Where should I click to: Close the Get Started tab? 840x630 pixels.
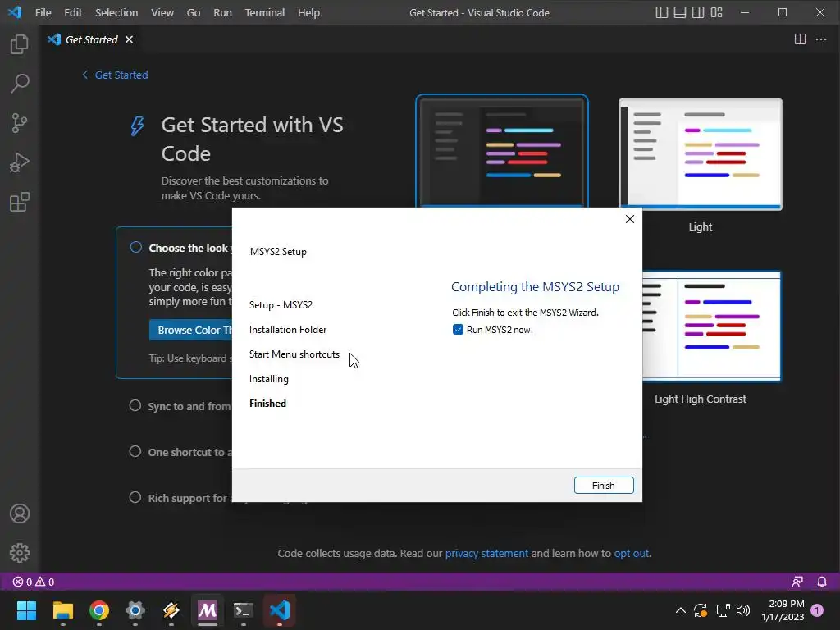129,39
